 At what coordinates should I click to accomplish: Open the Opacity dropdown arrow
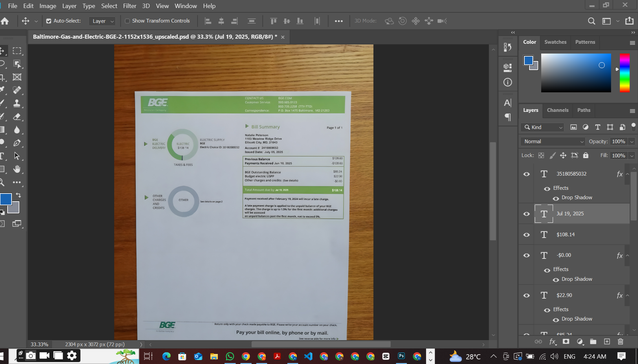point(632,142)
